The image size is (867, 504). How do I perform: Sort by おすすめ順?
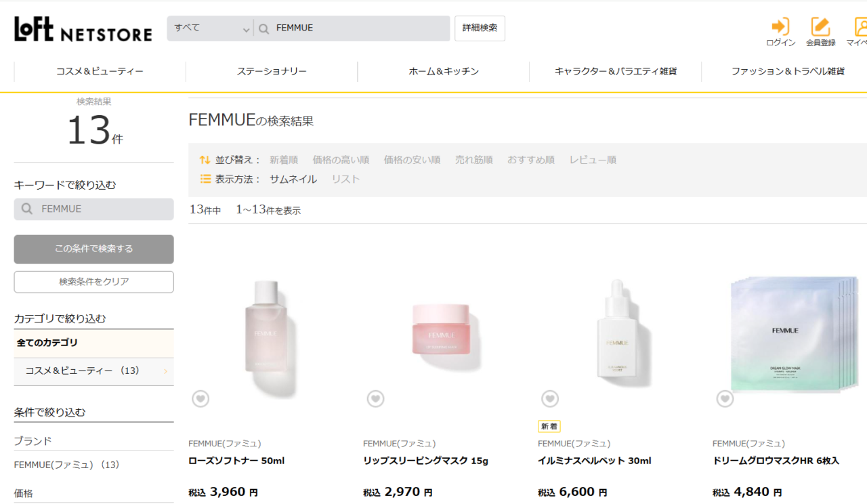coord(531,160)
